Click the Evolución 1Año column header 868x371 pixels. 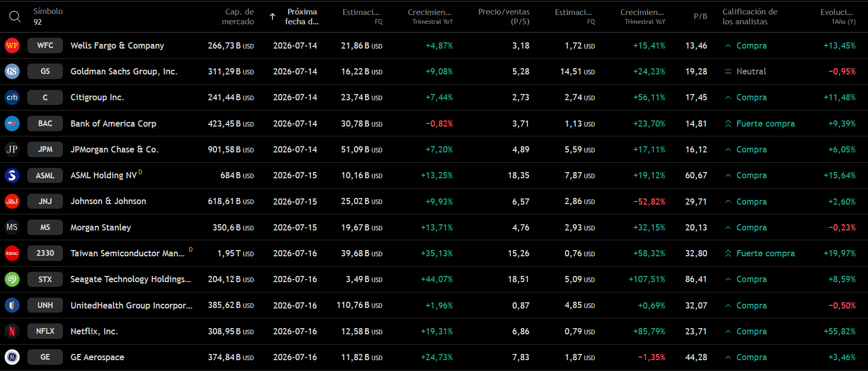tap(838, 17)
